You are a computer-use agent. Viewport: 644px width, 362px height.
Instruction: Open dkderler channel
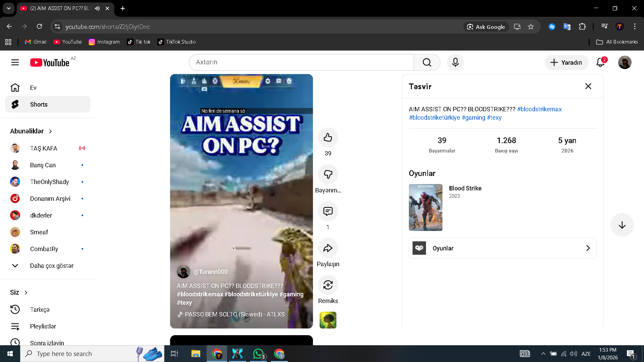[x=48, y=215]
